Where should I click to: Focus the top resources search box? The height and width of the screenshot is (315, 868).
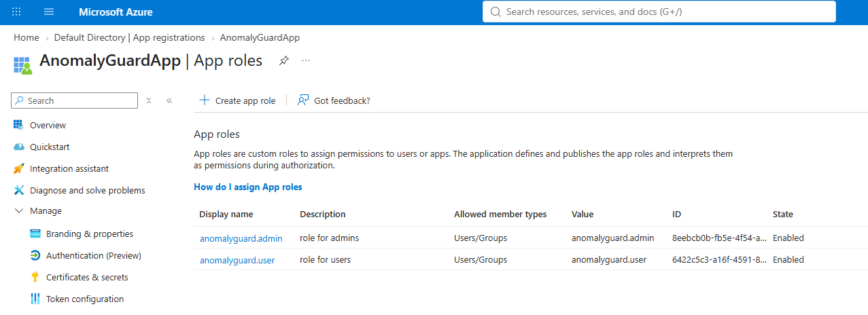(x=659, y=12)
